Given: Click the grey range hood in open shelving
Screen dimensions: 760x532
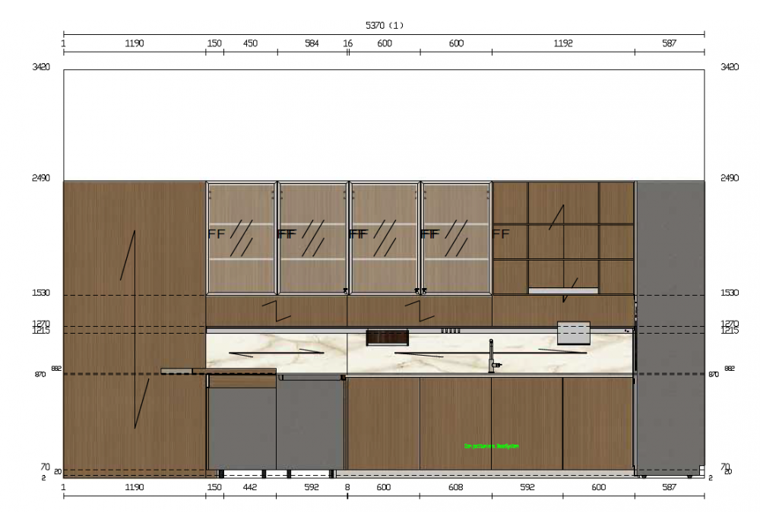Looking at the screenshot, I should pos(563,290).
